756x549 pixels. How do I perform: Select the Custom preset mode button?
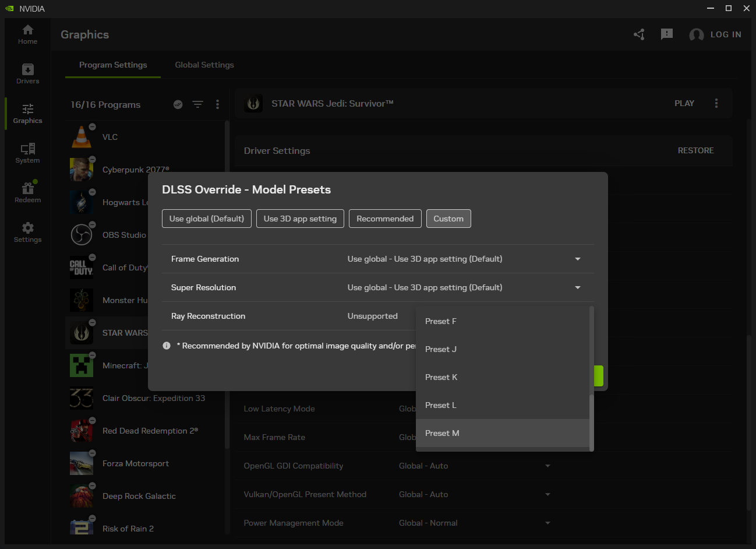(x=448, y=219)
